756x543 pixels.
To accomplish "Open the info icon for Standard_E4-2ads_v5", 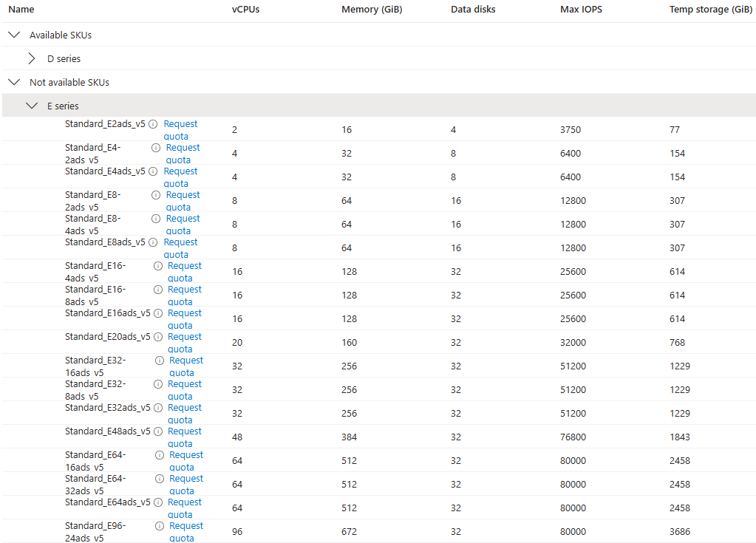I will 156,148.
